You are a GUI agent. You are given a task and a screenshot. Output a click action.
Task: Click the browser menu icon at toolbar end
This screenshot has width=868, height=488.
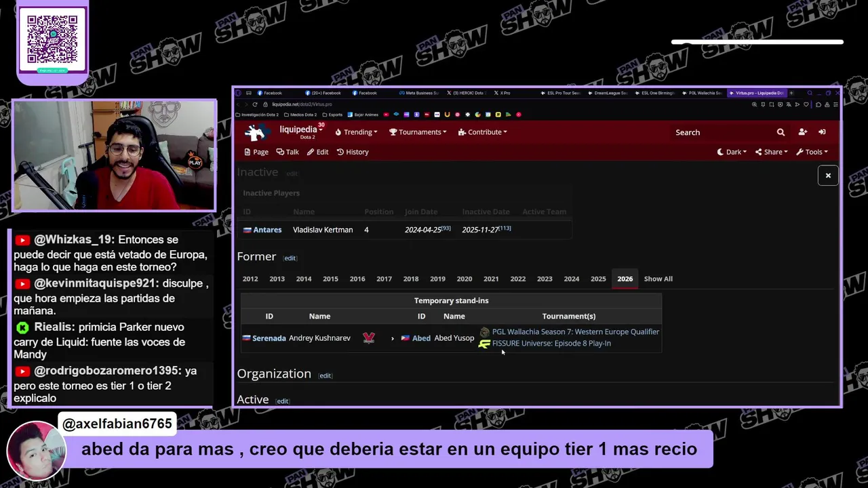[x=835, y=104]
